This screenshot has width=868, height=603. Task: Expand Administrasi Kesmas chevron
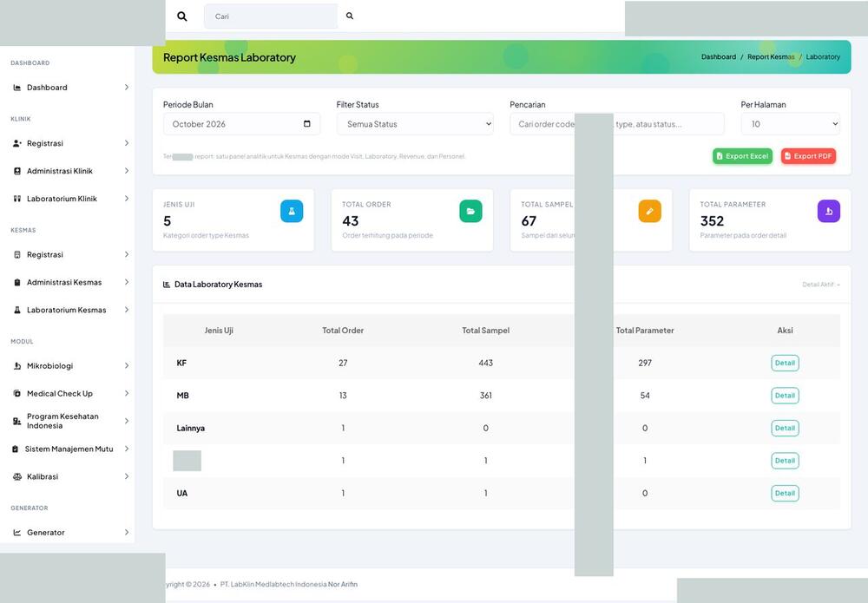click(x=127, y=282)
